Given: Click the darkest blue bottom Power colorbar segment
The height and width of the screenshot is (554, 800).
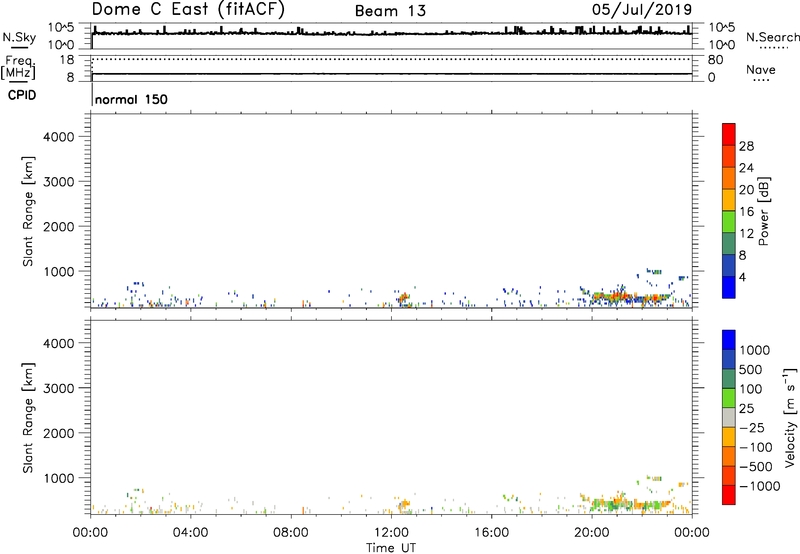Looking at the screenshot, I should [729, 287].
